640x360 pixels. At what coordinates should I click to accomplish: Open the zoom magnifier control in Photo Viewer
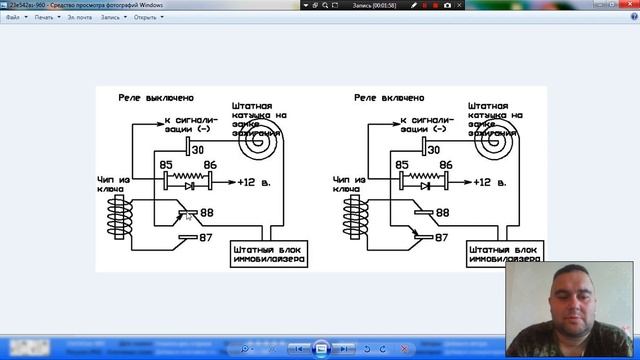click(x=247, y=349)
